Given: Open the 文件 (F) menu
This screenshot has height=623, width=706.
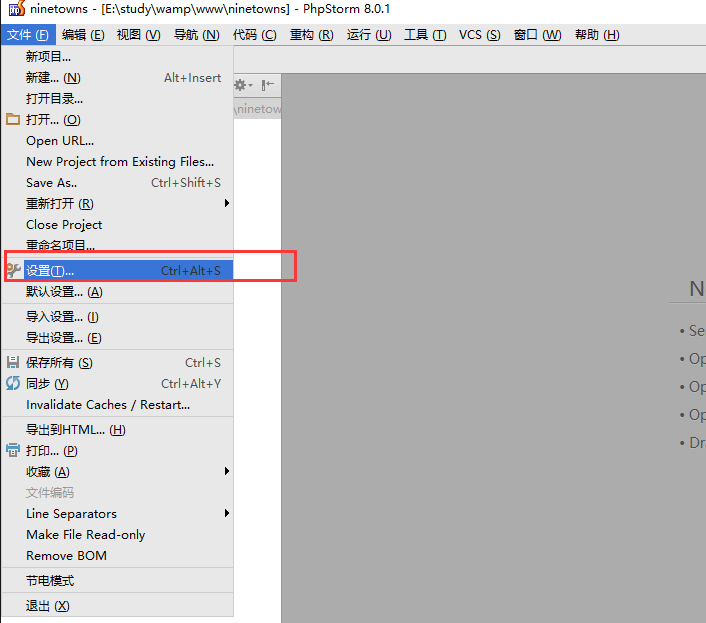Looking at the screenshot, I should tap(28, 35).
